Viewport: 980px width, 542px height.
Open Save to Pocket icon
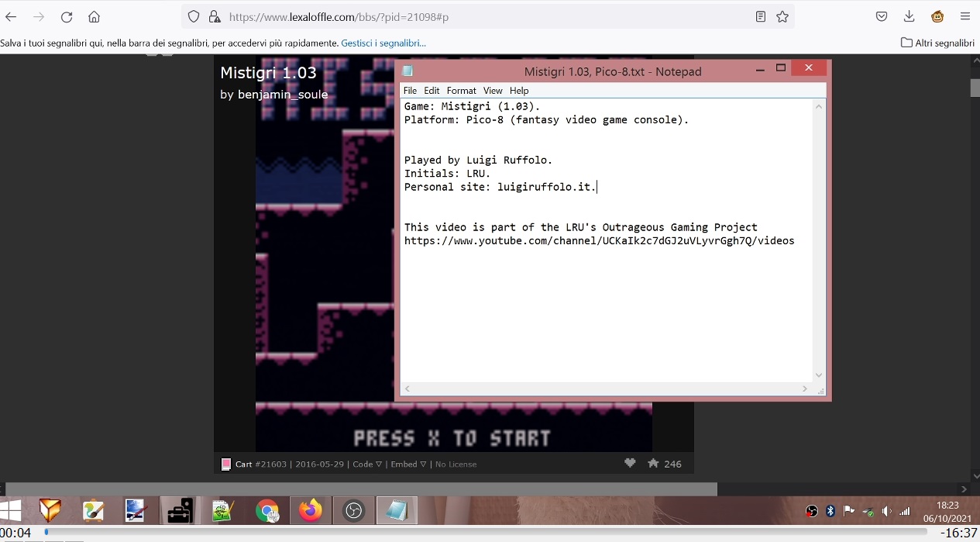[882, 16]
